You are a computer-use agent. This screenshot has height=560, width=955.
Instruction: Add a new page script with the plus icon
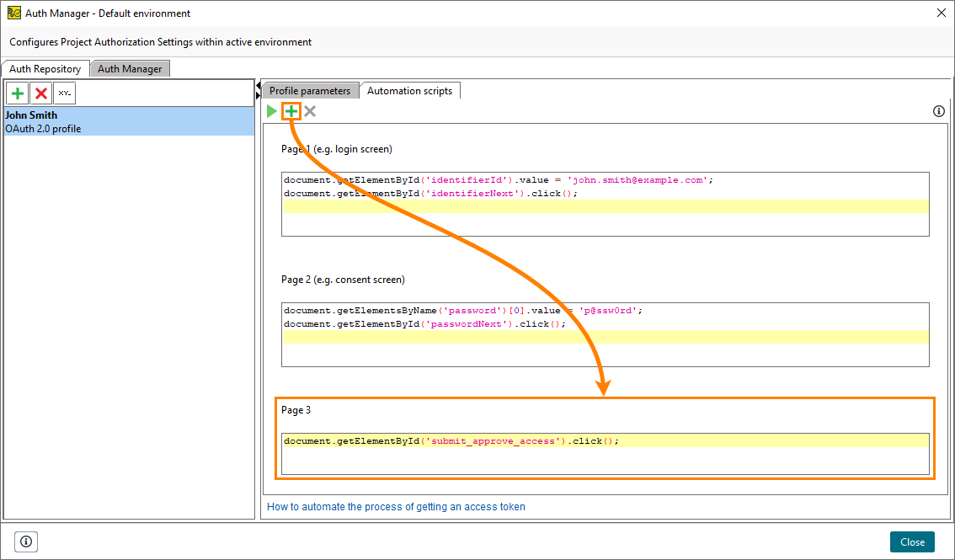290,110
